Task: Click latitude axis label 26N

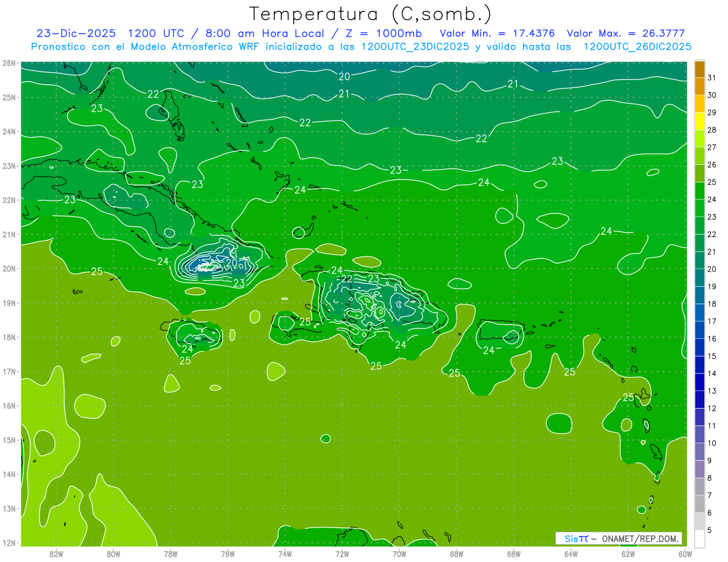Action: (8, 62)
